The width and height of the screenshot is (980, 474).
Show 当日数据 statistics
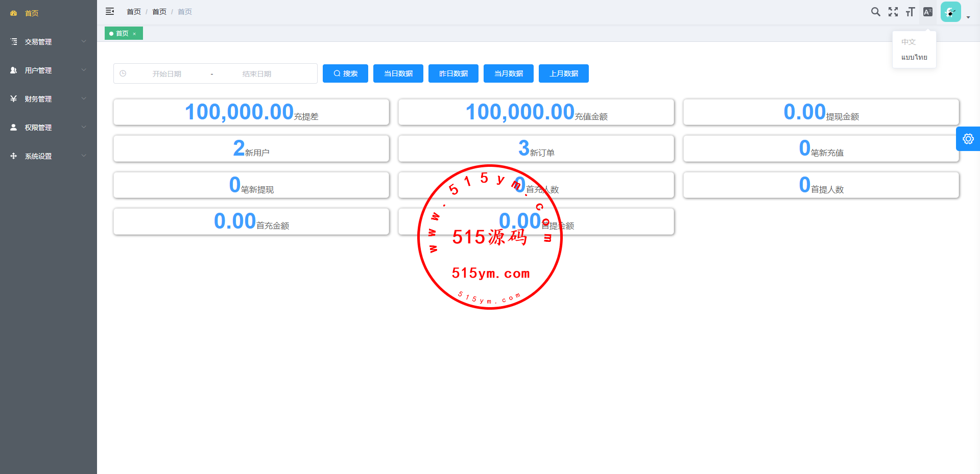[398, 73]
